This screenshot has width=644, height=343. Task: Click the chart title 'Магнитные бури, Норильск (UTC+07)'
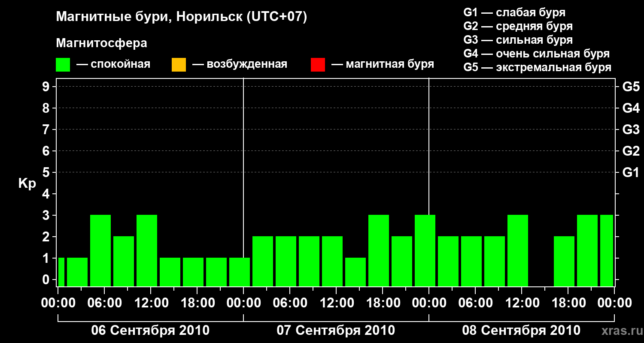click(x=182, y=17)
